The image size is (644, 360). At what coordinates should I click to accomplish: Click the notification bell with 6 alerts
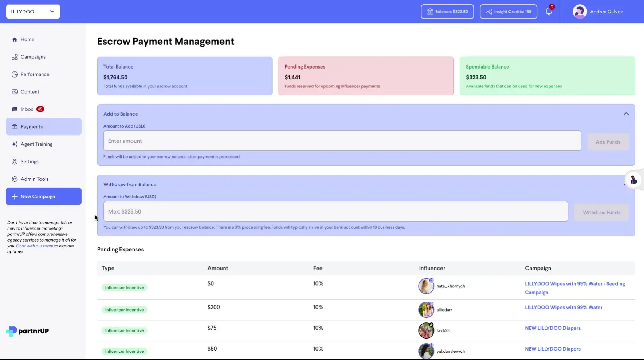(x=549, y=11)
